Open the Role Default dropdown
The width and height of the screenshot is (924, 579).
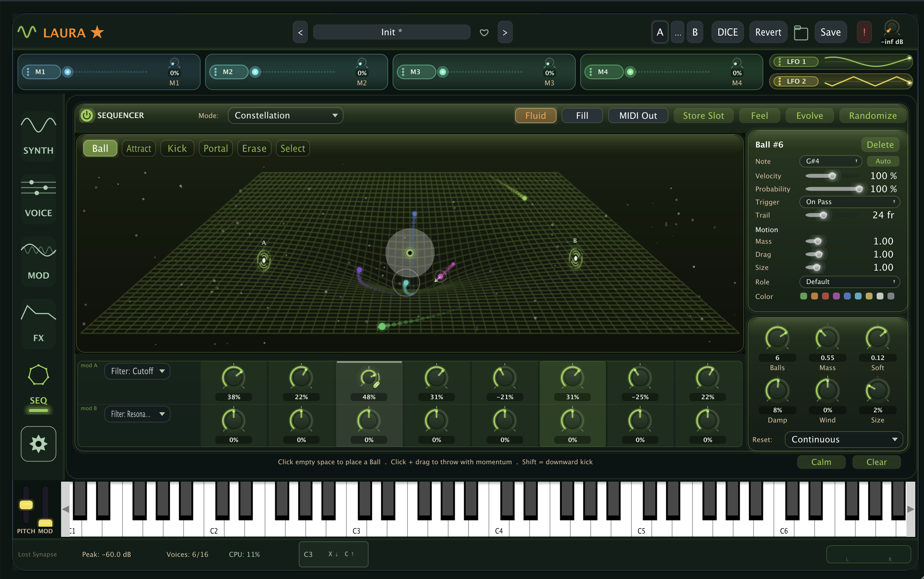pyautogui.click(x=849, y=282)
